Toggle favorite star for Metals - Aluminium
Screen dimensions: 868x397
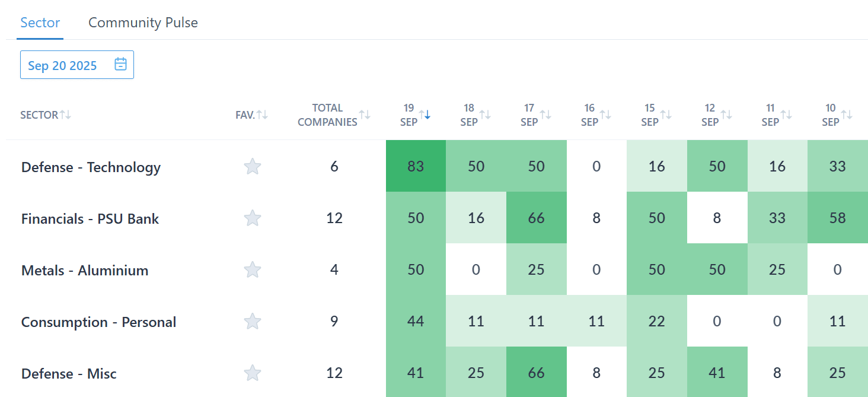coord(253,270)
